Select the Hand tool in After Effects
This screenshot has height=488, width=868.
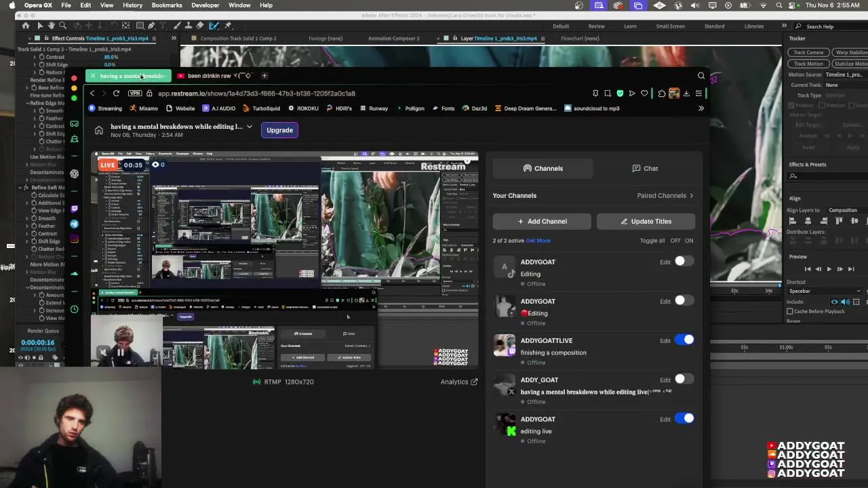click(51, 26)
